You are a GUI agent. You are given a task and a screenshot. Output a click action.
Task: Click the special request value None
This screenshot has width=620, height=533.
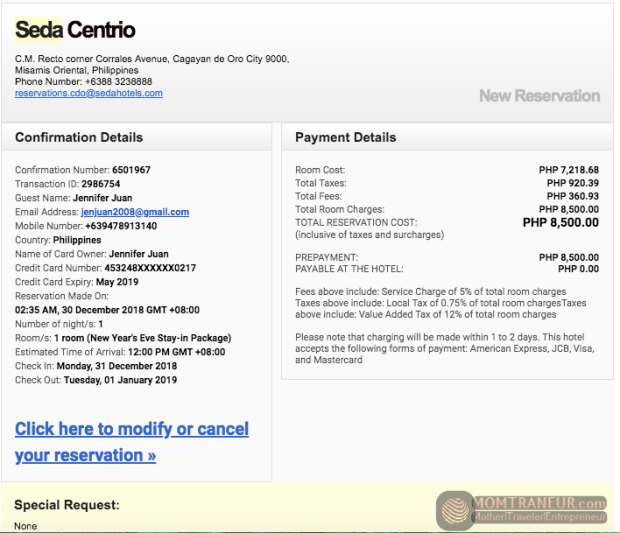26,526
